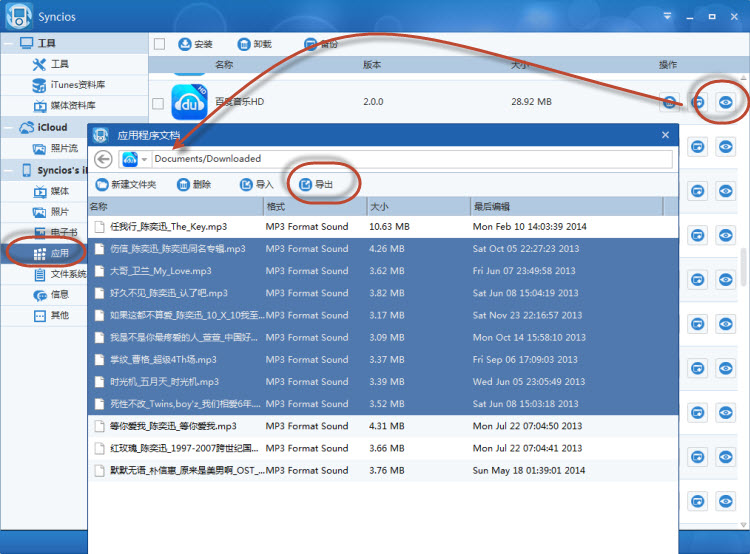The image size is (750, 554).
Task: Close the 应用程序文档 dialog
Action: click(665, 135)
